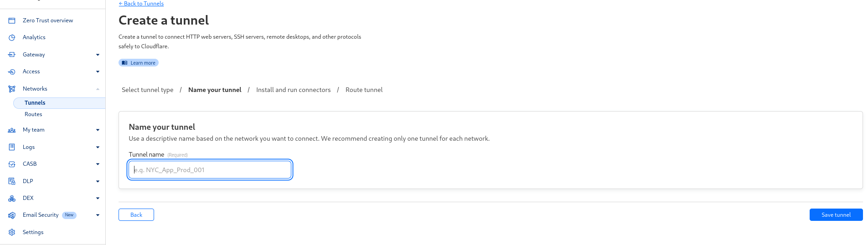Expand the Email Security dropdown arrow
Image resolution: width=868 pixels, height=245 pixels.
[x=98, y=215]
